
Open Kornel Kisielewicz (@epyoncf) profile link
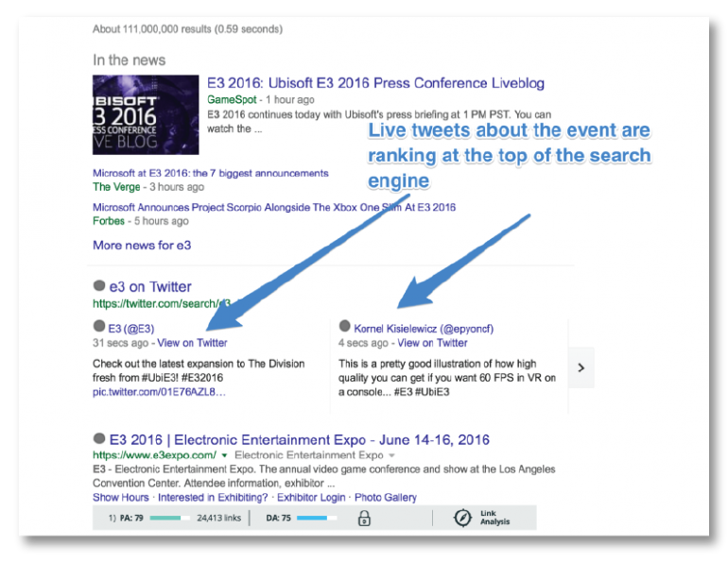424,329
